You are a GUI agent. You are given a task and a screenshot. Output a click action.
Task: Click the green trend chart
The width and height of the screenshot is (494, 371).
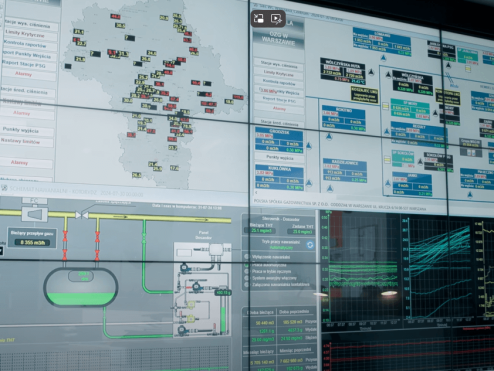(363, 274)
